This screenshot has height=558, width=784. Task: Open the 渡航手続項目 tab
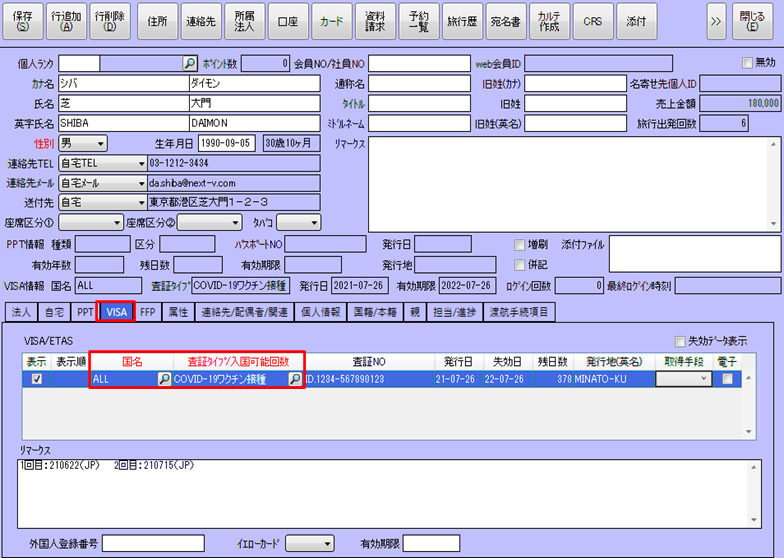(x=519, y=312)
